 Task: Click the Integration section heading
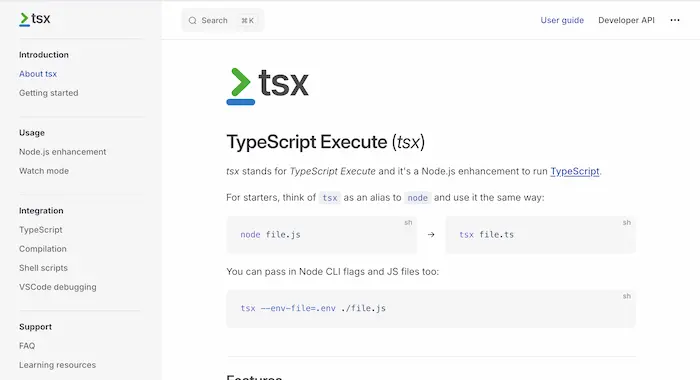(x=41, y=211)
